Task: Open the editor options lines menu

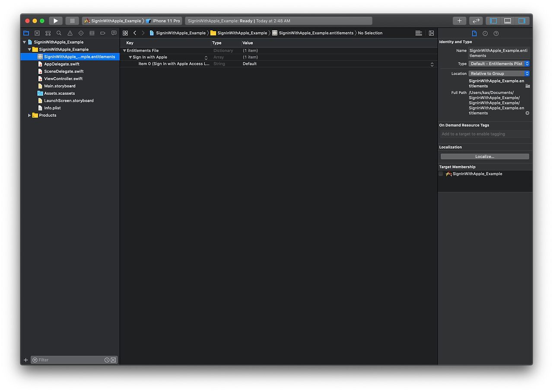Action: (419, 33)
